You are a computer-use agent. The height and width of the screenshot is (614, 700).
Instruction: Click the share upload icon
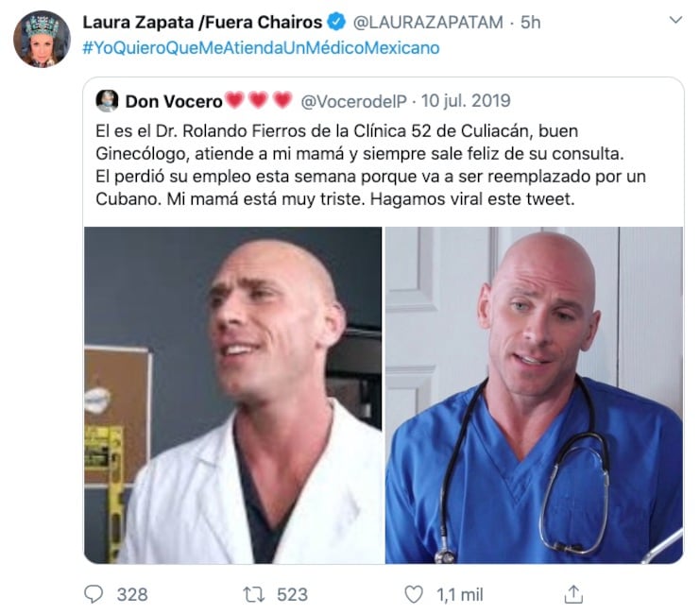(x=573, y=594)
